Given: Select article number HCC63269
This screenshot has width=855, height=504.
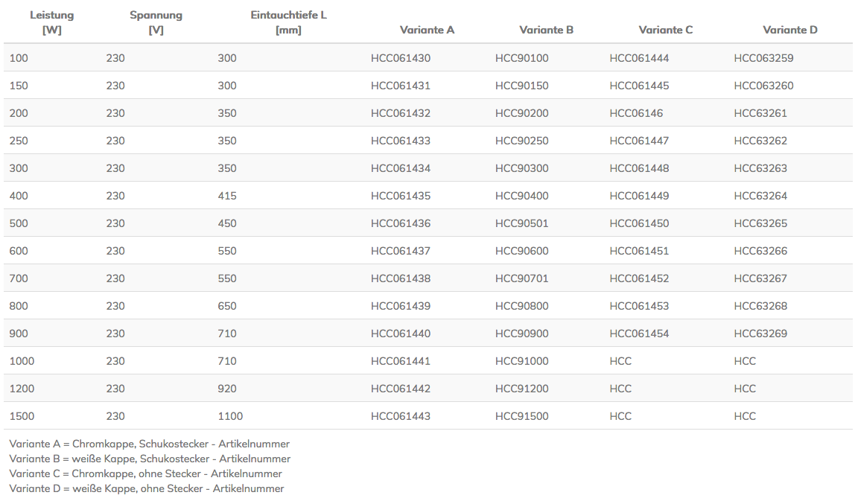Looking at the screenshot, I should click(760, 334).
